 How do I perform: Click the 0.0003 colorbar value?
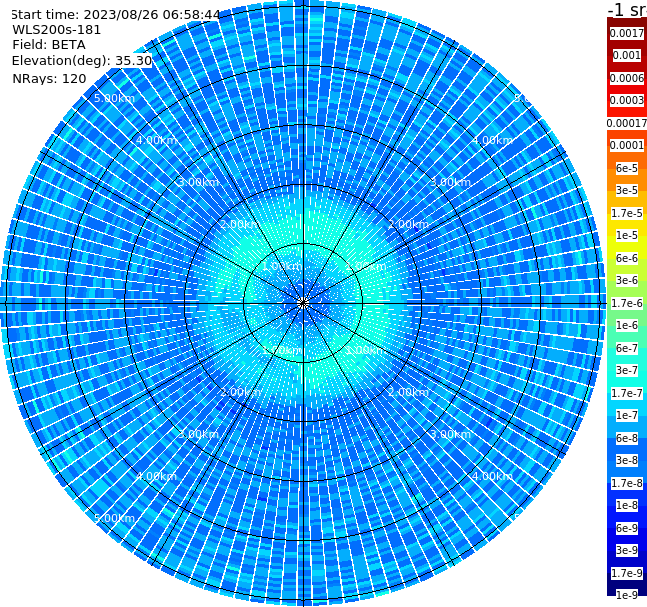627,100
